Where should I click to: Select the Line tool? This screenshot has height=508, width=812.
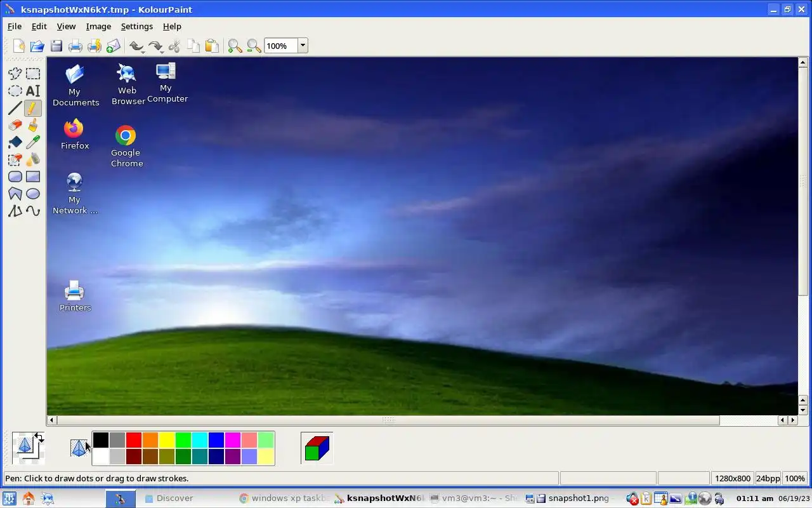(x=15, y=108)
